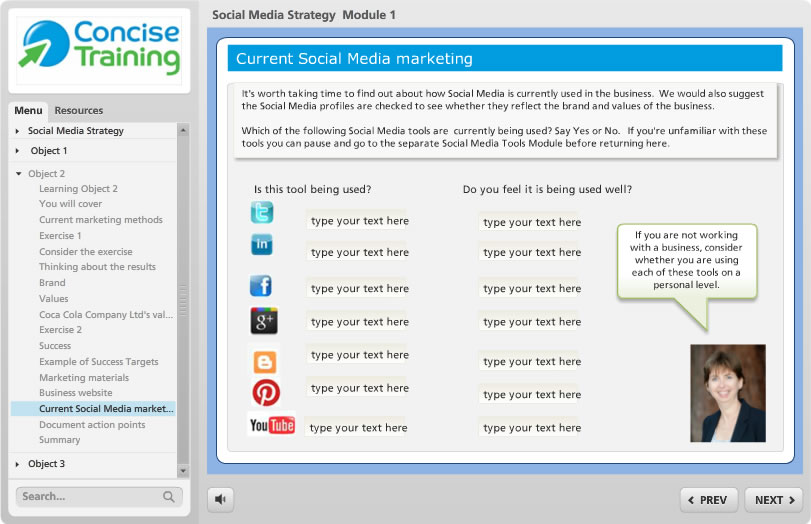Click the Social Media Strategy menu label
The image size is (811, 524).
click(76, 131)
